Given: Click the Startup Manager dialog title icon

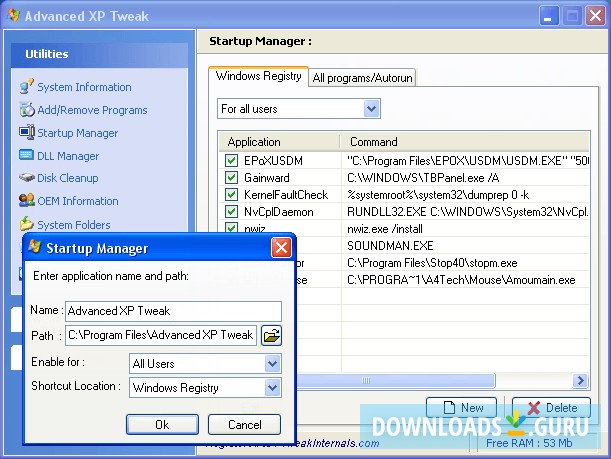Looking at the screenshot, I should point(35,247).
